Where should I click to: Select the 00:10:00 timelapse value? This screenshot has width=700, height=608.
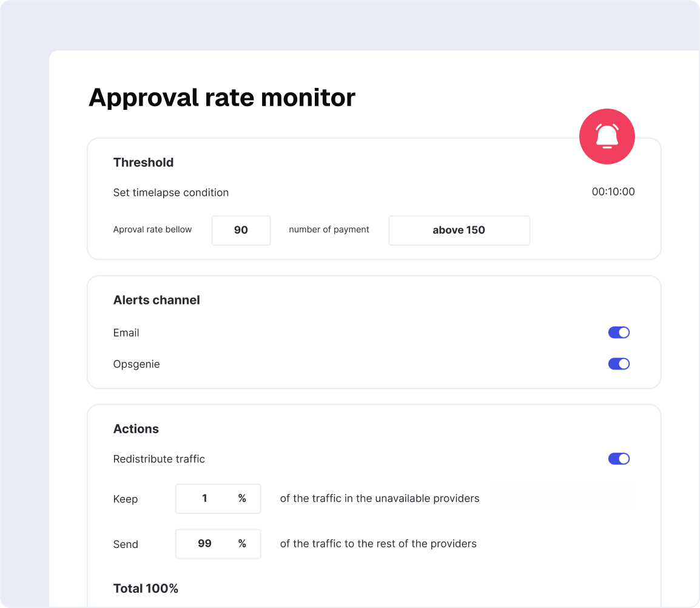613,192
